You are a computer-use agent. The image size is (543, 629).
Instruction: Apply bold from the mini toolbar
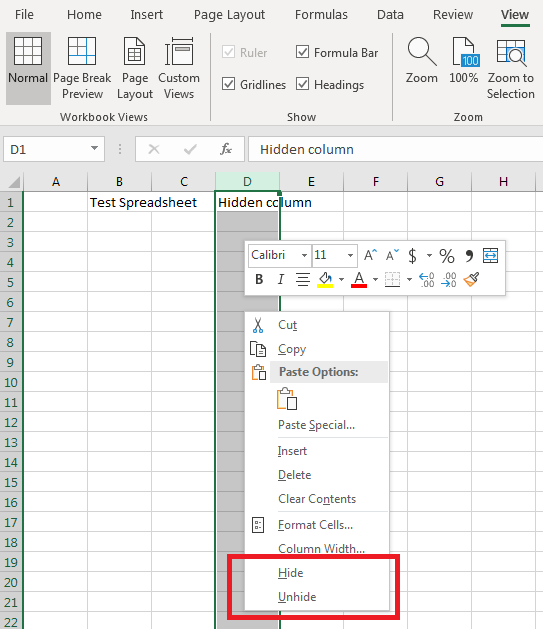[259, 279]
